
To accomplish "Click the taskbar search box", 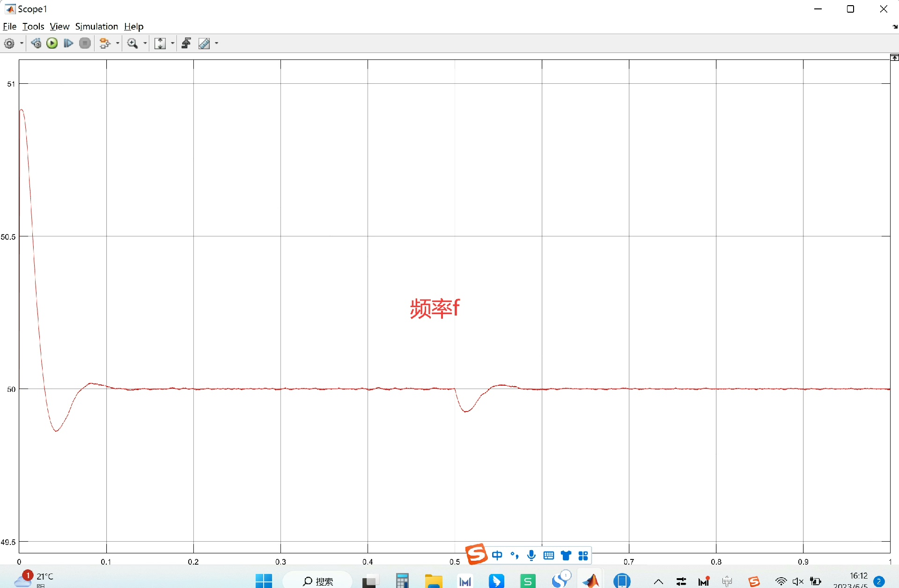I will (x=317, y=581).
